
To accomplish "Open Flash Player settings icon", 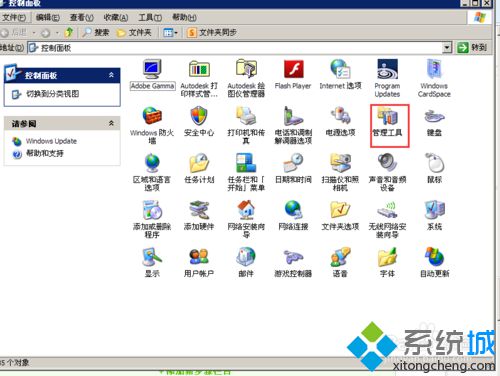I will coord(293,74).
